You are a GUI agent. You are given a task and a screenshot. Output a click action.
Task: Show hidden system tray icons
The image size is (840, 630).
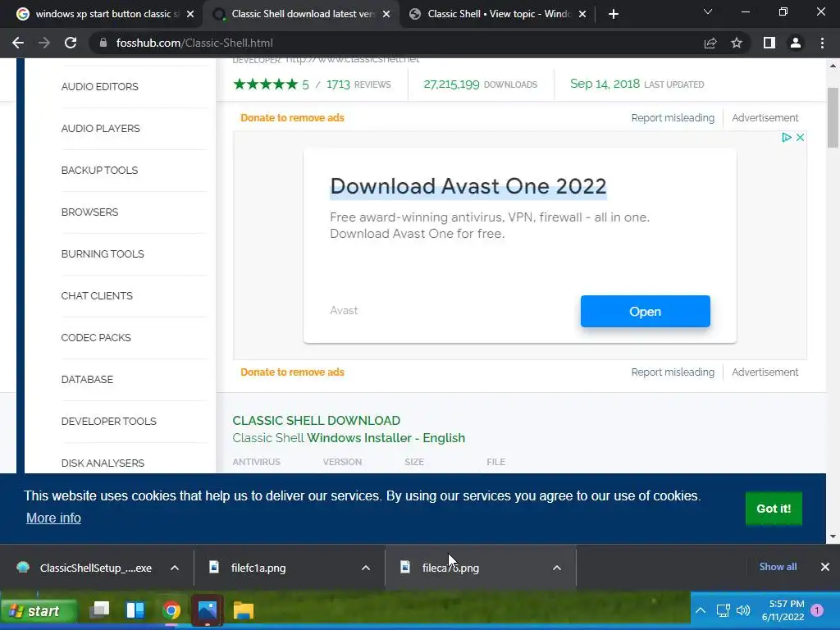coord(701,610)
